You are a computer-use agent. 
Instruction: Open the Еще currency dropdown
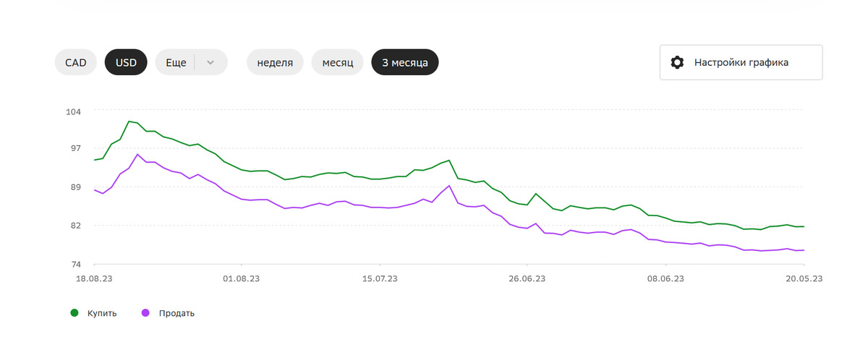pos(176,62)
